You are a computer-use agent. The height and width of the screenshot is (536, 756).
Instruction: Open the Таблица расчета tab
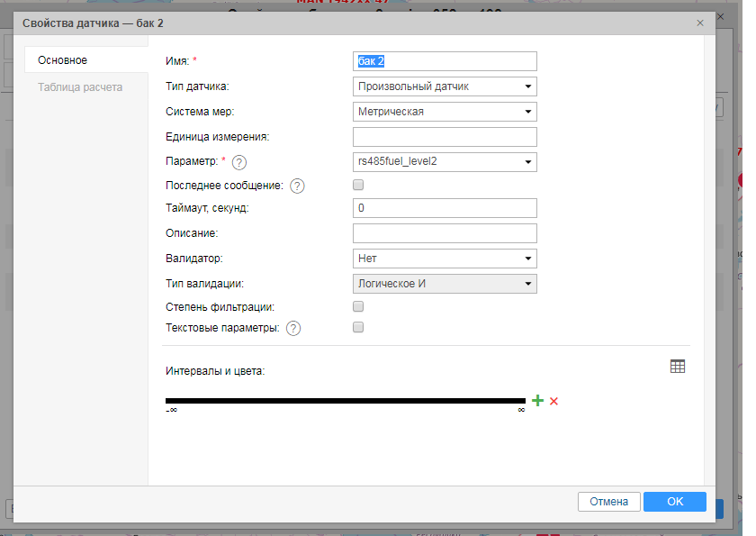tap(80, 87)
